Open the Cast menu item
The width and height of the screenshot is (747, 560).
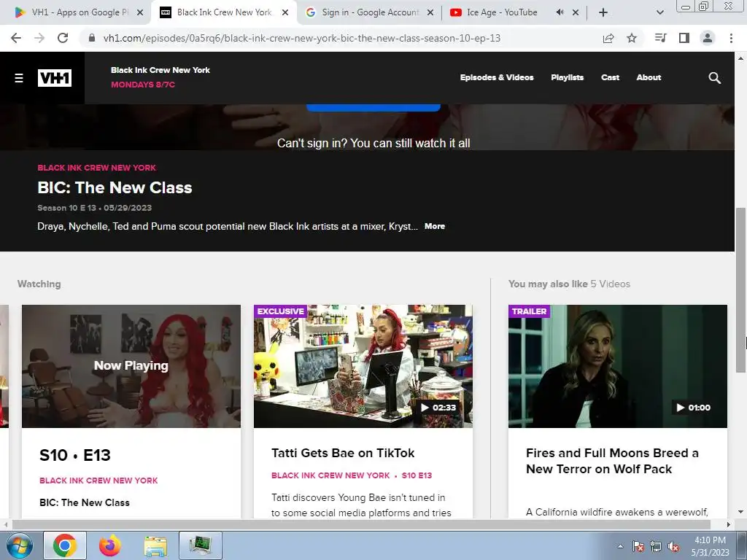[611, 77]
